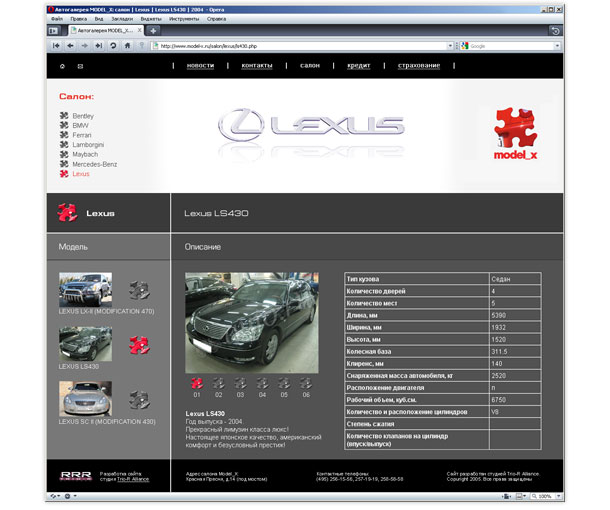Click the puzzle icon beside Lexus LX-II

click(139, 290)
